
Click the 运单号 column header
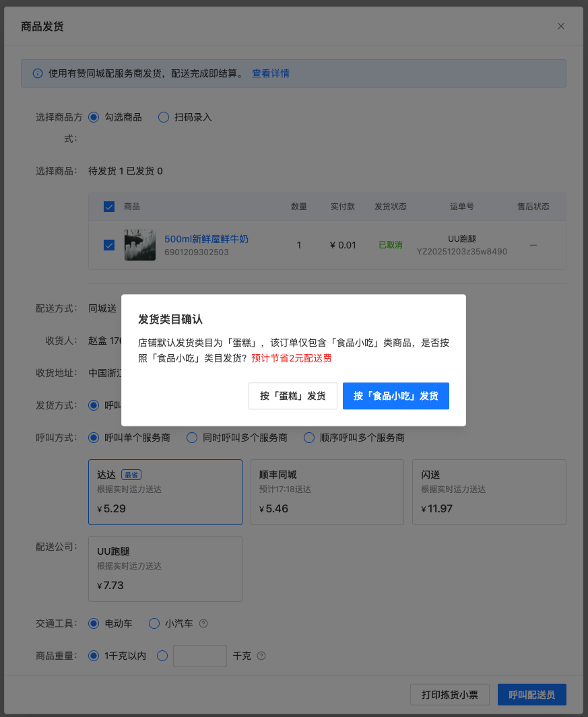[461, 207]
